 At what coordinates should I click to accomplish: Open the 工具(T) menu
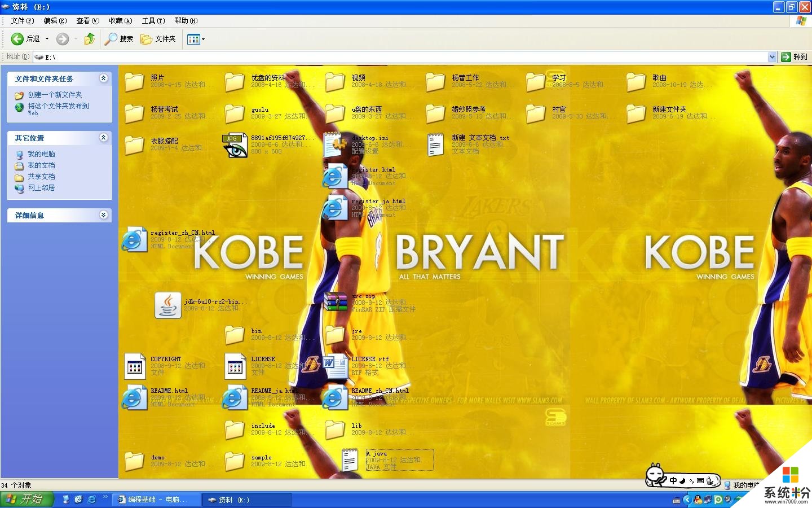click(153, 21)
